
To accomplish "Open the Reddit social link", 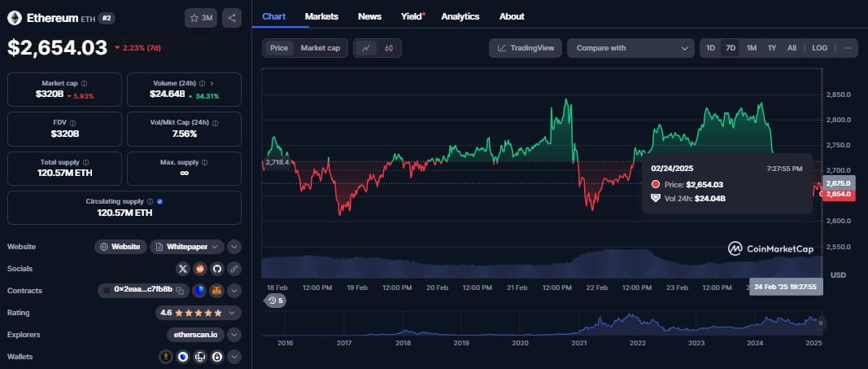I will (200, 269).
